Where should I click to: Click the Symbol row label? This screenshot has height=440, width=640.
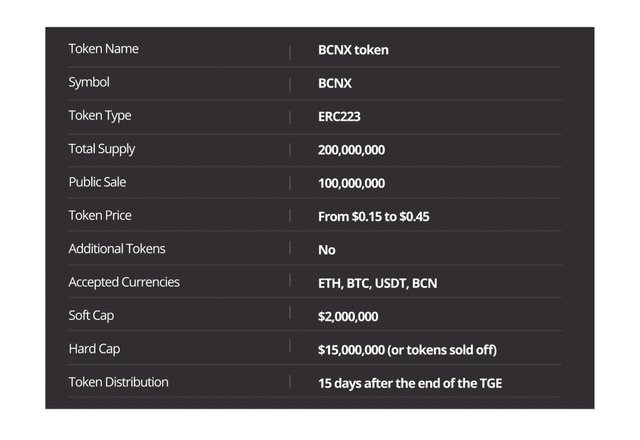[x=89, y=82]
